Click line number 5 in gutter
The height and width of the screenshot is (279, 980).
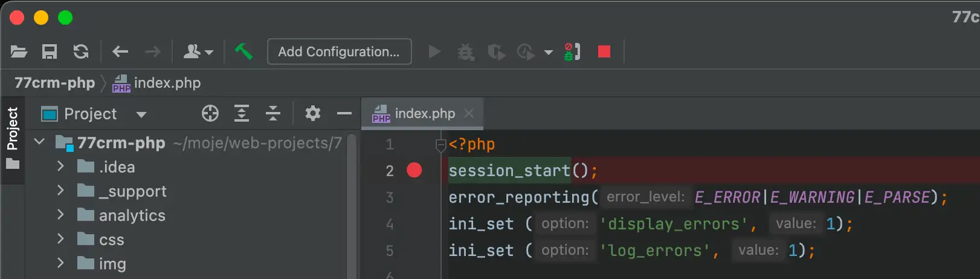(390, 251)
